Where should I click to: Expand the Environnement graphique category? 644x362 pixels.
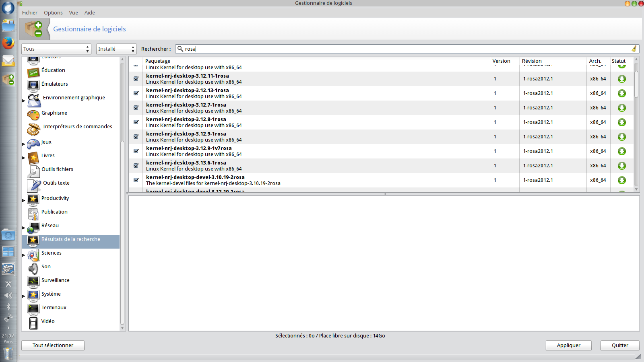[x=24, y=101]
